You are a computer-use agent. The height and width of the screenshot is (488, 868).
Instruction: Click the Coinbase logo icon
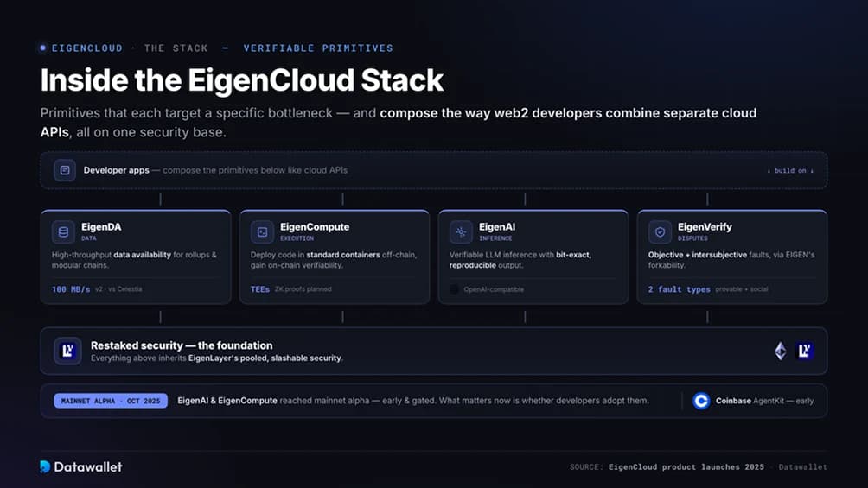[x=701, y=401]
